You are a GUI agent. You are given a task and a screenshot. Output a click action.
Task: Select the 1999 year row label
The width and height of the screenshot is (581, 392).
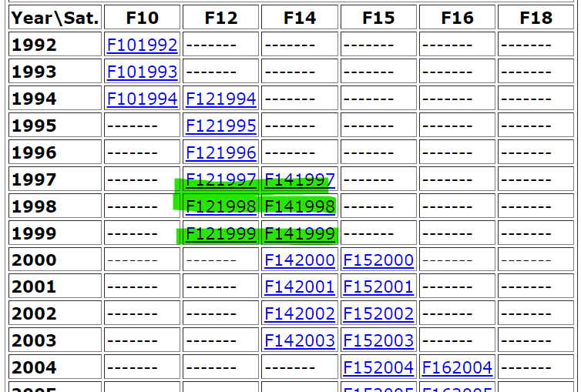point(55,233)
